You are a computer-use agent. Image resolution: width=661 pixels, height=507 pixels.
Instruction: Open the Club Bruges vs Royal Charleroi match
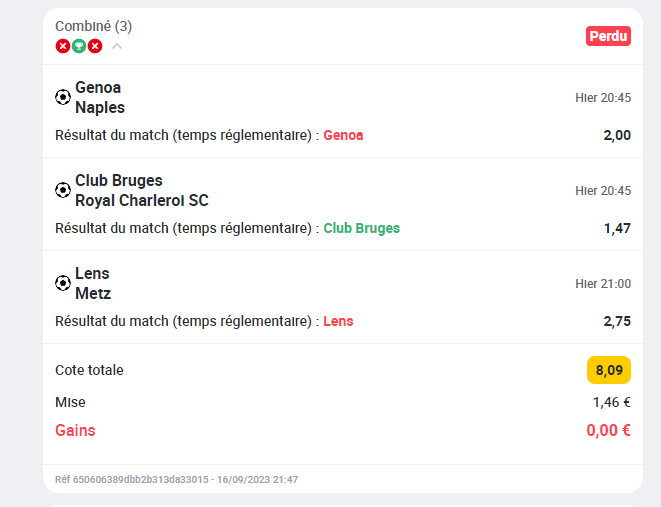[x=142, y=190]
